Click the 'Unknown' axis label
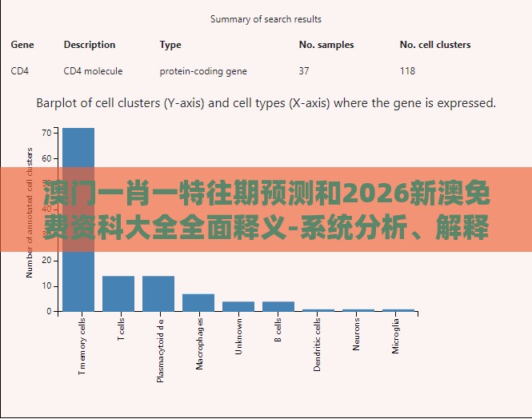Screen dimensions: 532x419 tap(239, 337)
